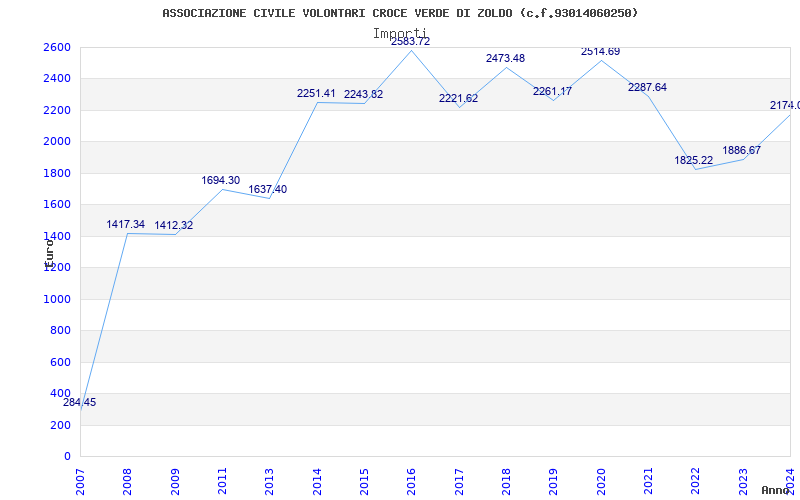
Task: Click the 1825.22 data label
Action: 694,161
